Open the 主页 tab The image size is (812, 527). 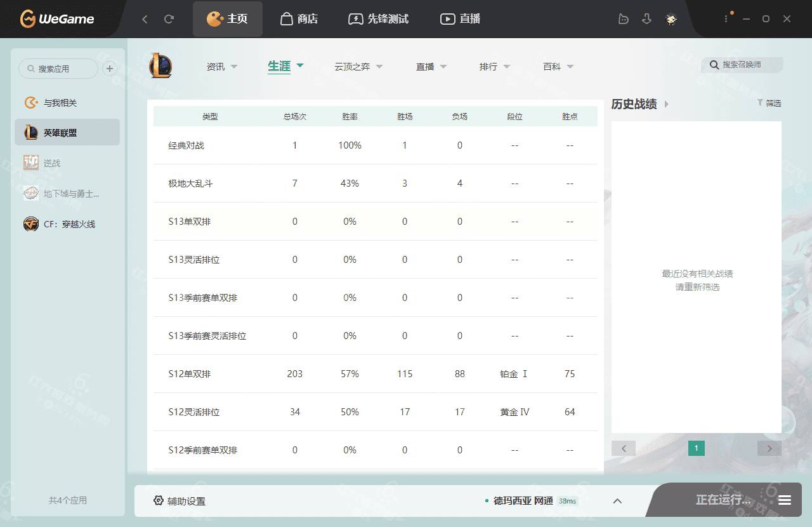pyautogui.click(x=227, y=19)
